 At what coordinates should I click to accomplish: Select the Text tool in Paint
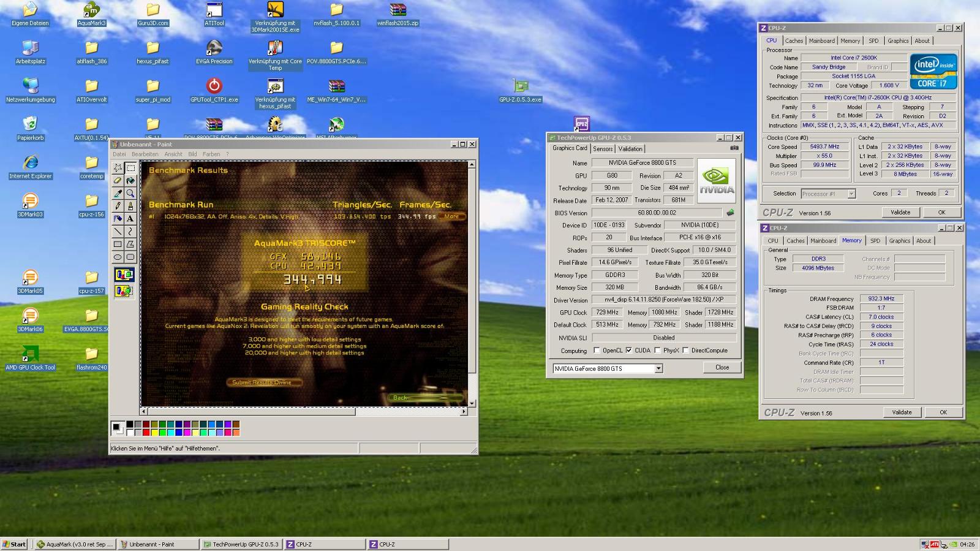pyautogui.click(x=130, y=219)
